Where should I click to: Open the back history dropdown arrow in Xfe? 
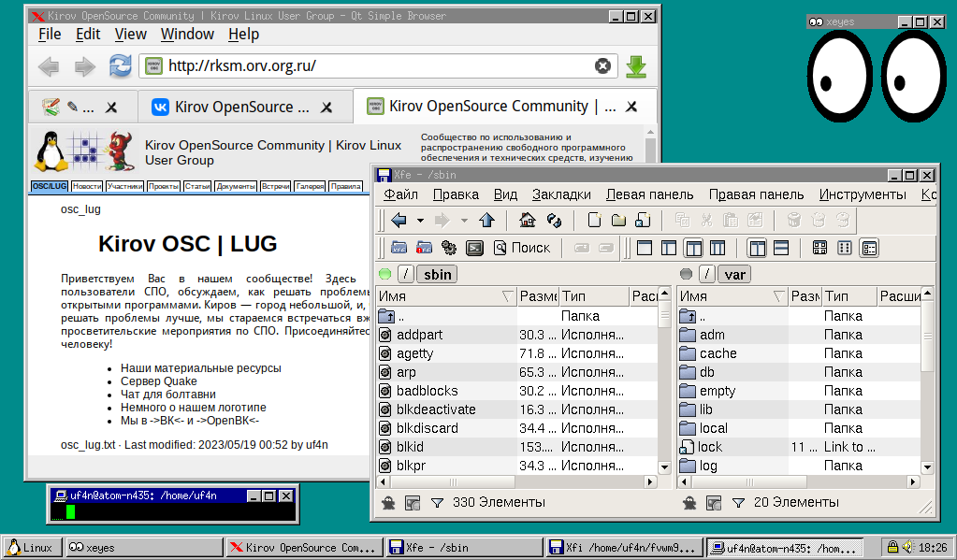[420, 221]
